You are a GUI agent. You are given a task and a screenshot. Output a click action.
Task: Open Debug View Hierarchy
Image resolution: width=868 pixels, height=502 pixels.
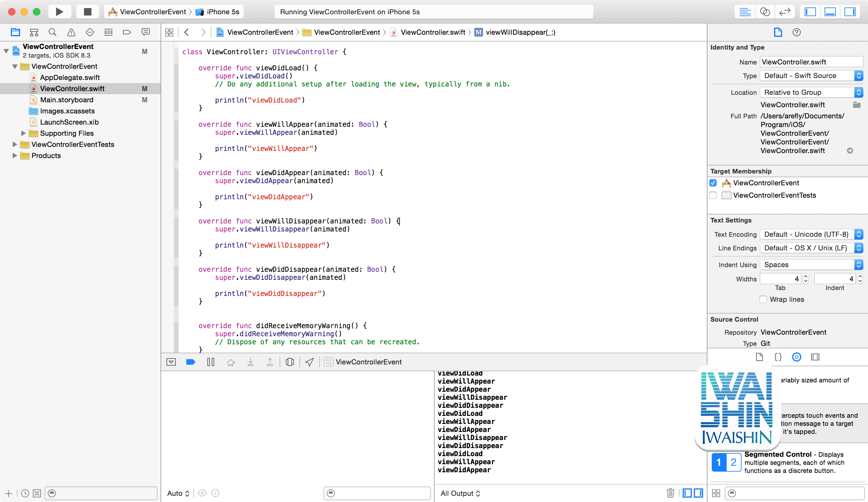(290, 362)
